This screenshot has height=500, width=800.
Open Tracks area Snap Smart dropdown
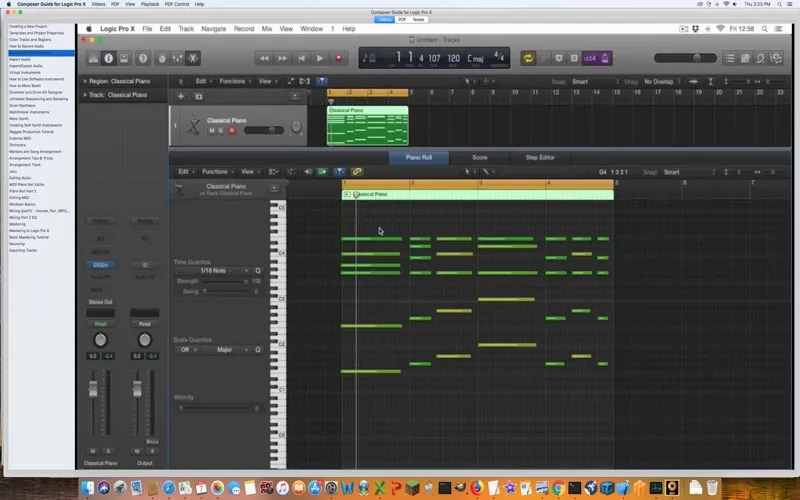pyautogui.click(x=595, y=82)
